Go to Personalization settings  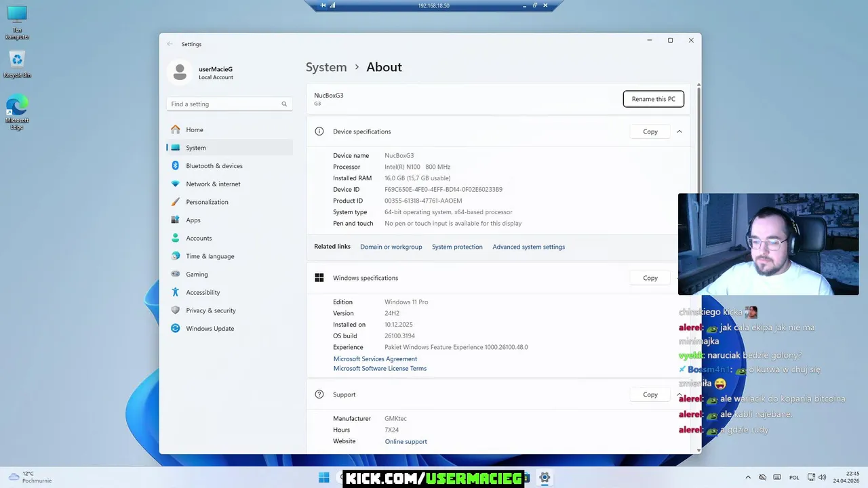click(x=207, y=202)
